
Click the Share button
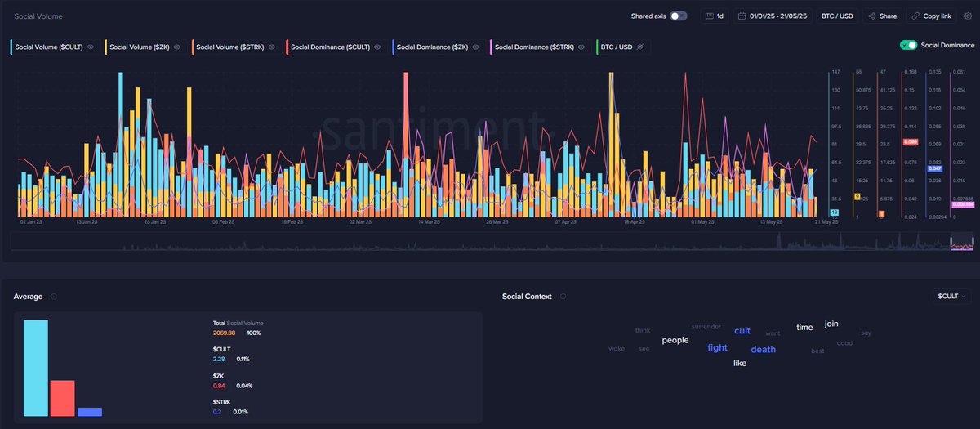pos(882,16)
